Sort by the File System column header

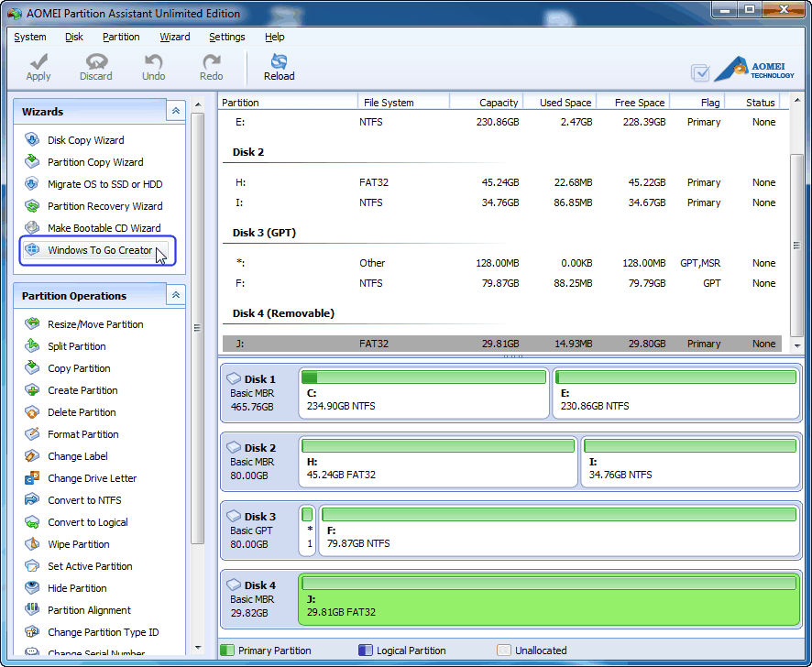tap(404, 103)
